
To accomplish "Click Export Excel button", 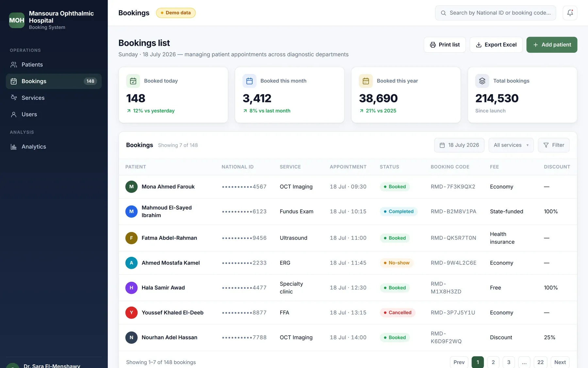I will tap(496, 45).
